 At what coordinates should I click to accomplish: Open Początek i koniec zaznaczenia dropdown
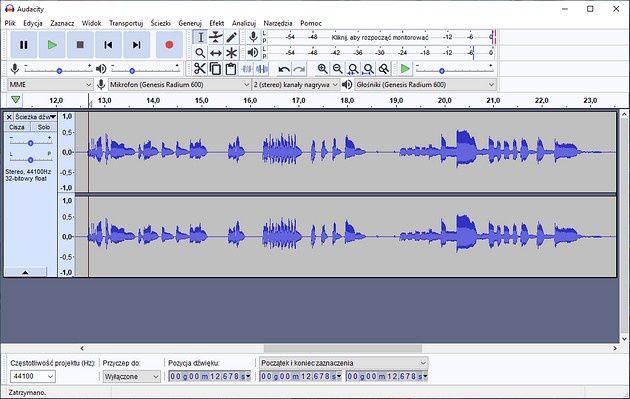coord(344,363)
